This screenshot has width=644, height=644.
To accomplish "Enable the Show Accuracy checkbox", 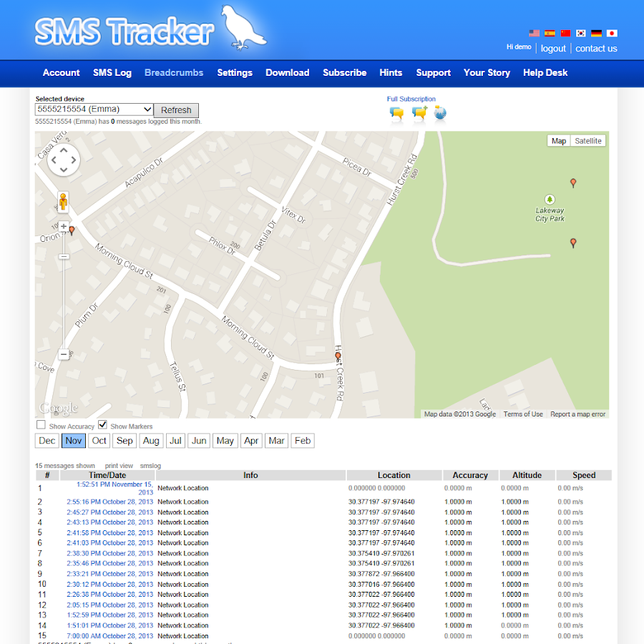I will [x=41, y=424].
